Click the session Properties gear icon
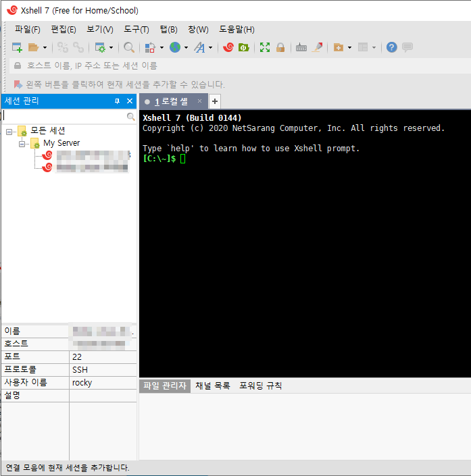Image resolution: width=471 pixels, height=476 pixels. coord(100,47)
